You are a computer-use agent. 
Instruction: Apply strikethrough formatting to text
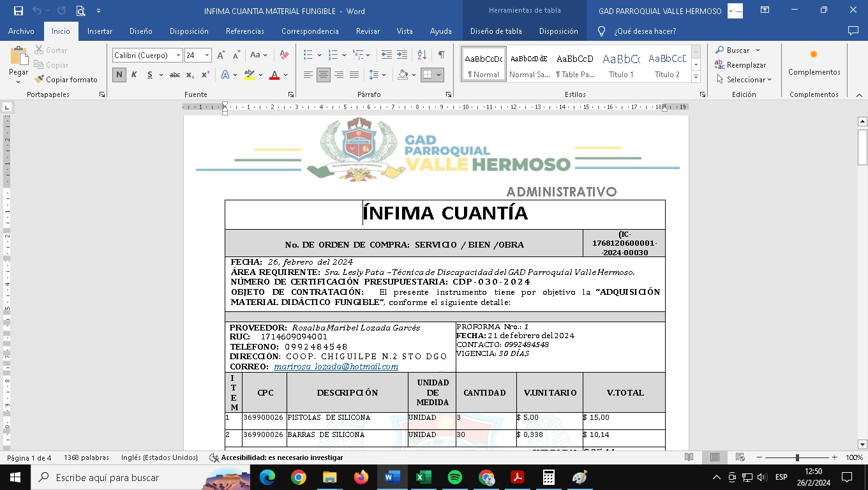(174, 75)
